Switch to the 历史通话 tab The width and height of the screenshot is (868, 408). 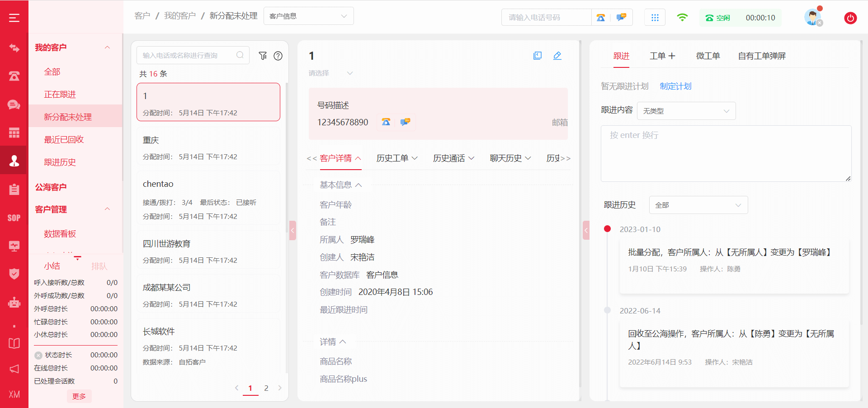pos(453,158)
